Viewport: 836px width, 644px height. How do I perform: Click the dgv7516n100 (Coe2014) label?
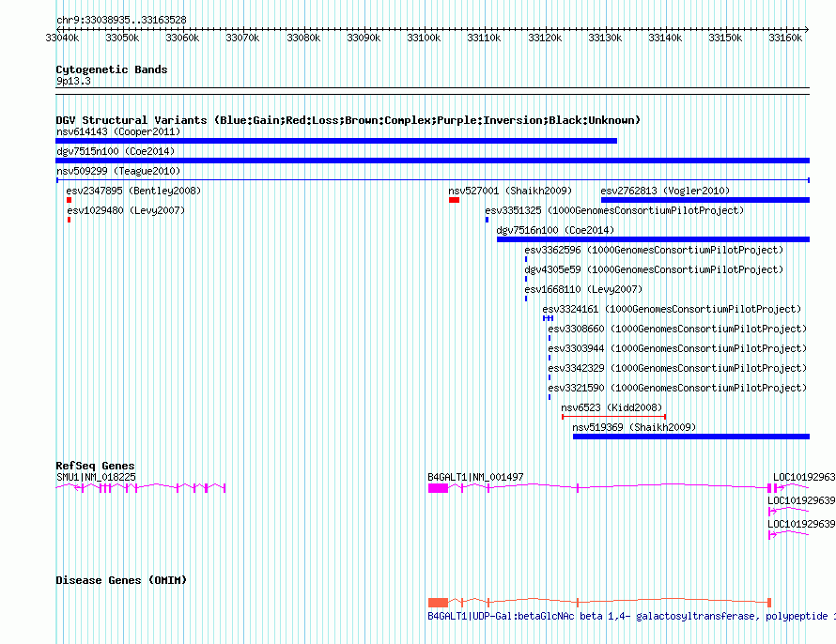pyautogui.click(x=555, y=230)
